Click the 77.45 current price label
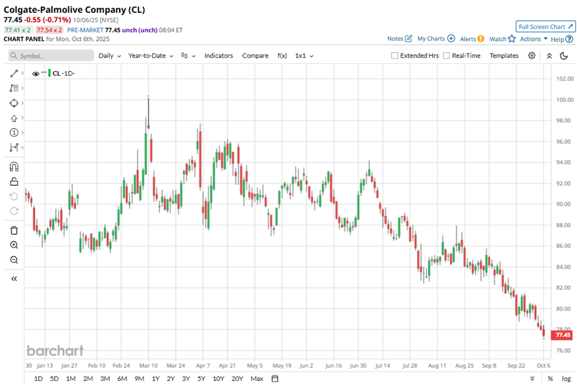The image size is (577, 392). (x=563, y=335)
